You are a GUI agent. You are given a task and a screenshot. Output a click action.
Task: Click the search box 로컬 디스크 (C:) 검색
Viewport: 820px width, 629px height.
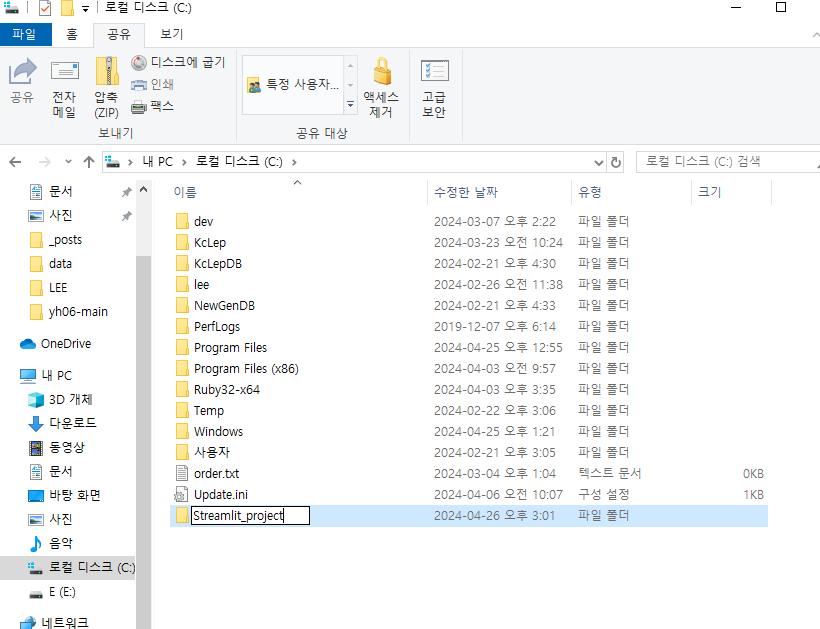pyautogui.click(x=727, y=162)
